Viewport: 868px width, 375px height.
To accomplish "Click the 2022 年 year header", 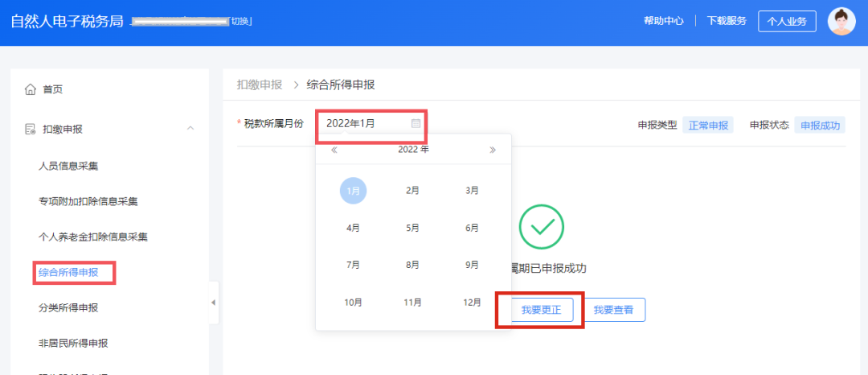I will [x=413, y=150].
